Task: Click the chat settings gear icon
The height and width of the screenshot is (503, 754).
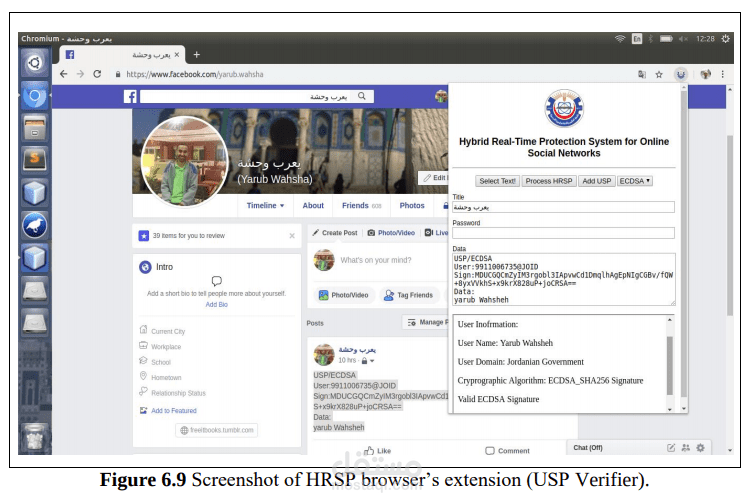Action: pyautogui.click(x=700, y=448)
